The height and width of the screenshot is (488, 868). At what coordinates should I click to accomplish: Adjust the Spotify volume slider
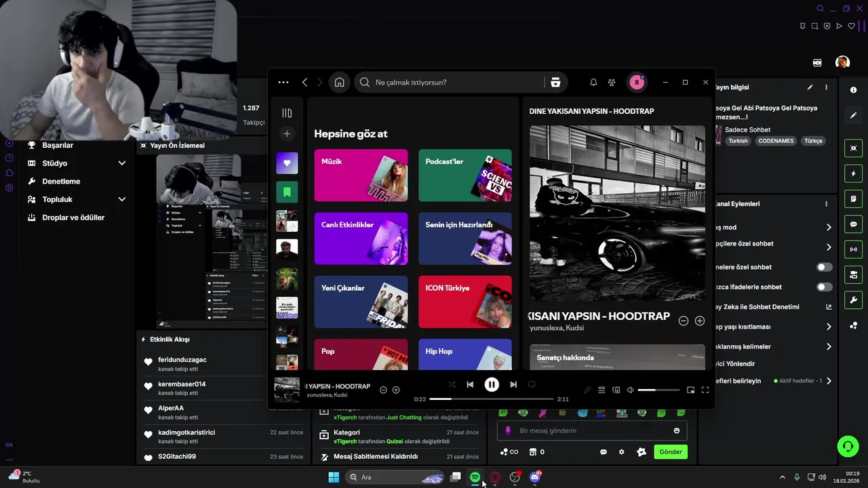tap(658, 390)
